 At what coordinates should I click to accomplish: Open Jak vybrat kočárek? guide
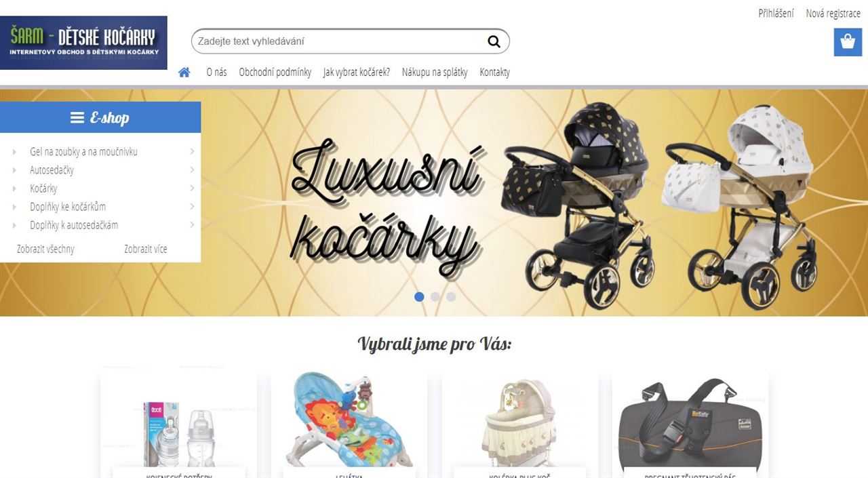[357, 72]
